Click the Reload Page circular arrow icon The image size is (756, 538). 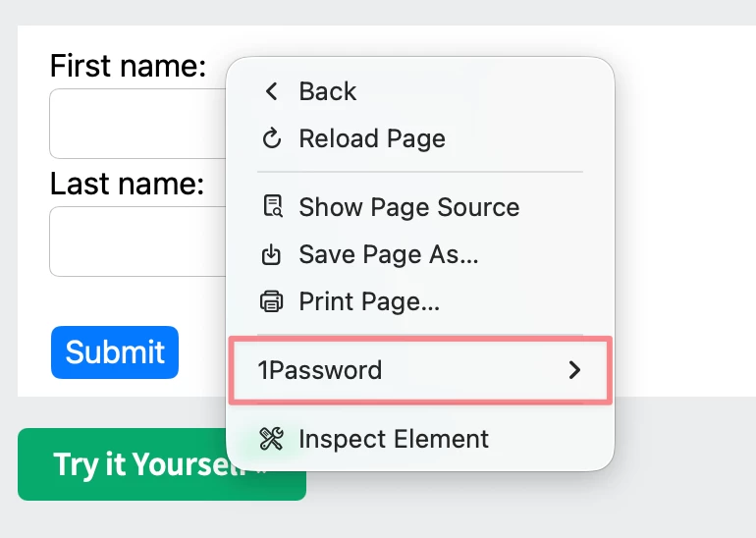coord(271,138)
